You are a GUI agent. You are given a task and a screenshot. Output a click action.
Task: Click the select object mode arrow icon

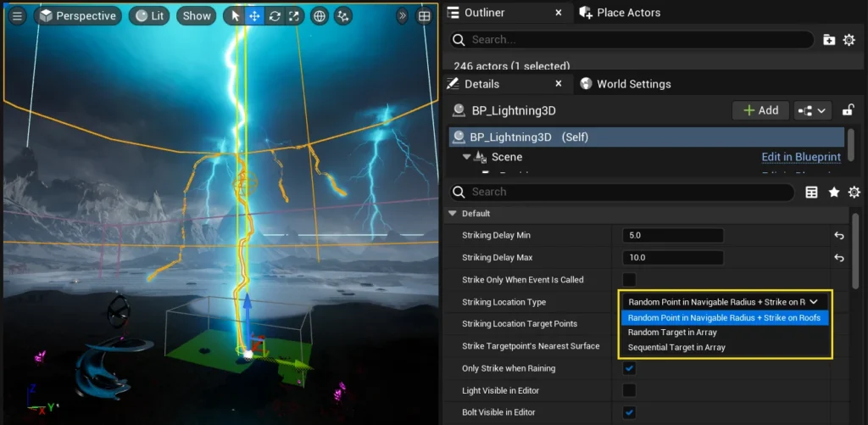tap(236, 16)
